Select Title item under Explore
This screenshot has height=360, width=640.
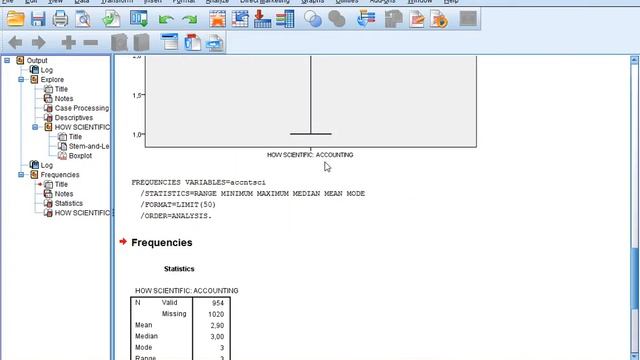point(61,89)
